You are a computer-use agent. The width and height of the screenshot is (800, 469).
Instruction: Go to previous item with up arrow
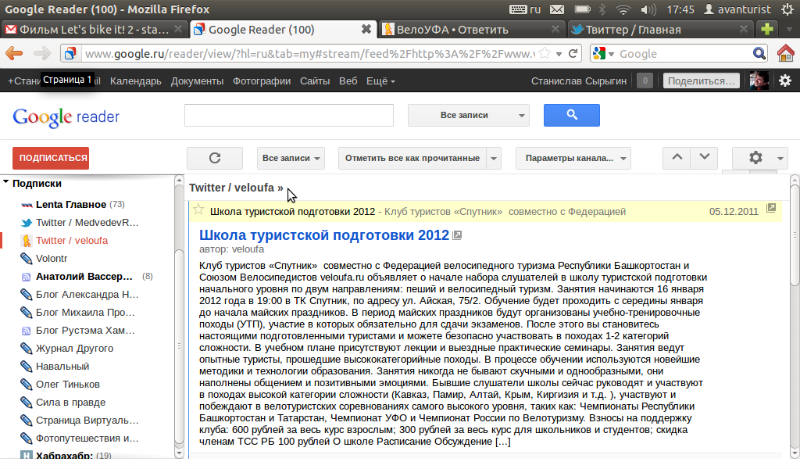click(677, 158)
